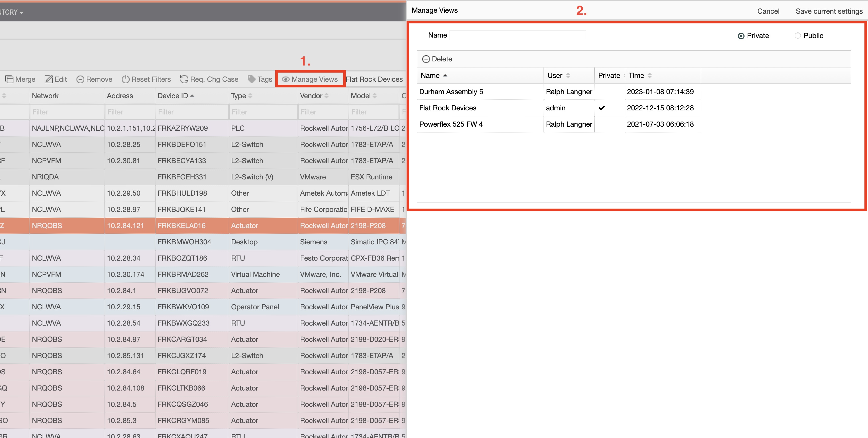The width and height of the screenshot is (868, 438).
Task: Click the Remove minus icon
Action: click(x=80, y=79)
